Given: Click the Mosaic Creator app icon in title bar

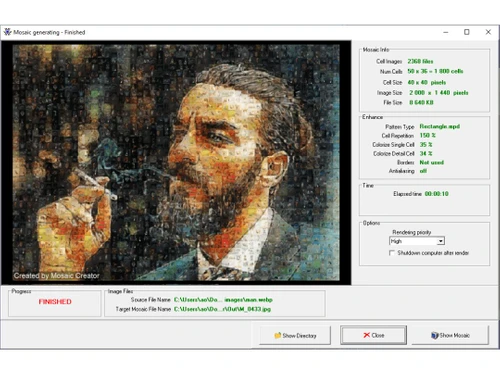Looking at the screenshot, I should (7, 32).
